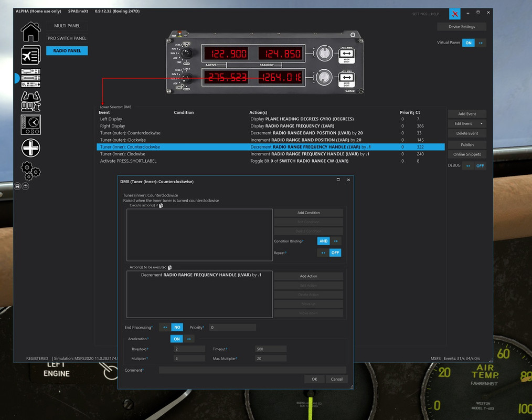The image size is (532, 420).
Task: Select 'Tuner (inner): Clockwise' event row
Action: (270, 154)
